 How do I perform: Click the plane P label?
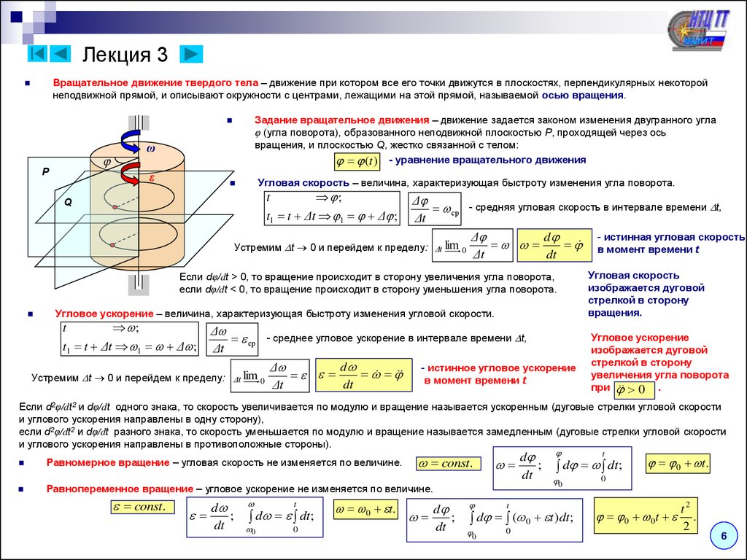(x=46, y=172)
